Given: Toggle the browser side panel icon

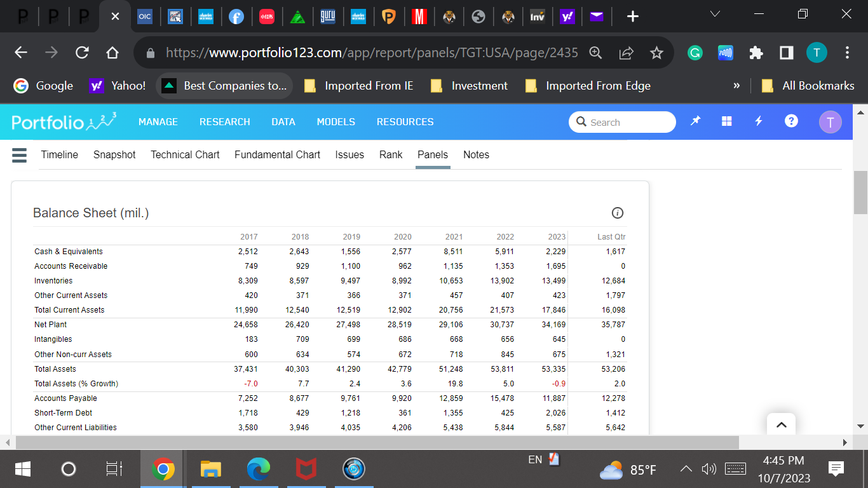Looking at the screenshot, I should (x=786, y=53).
